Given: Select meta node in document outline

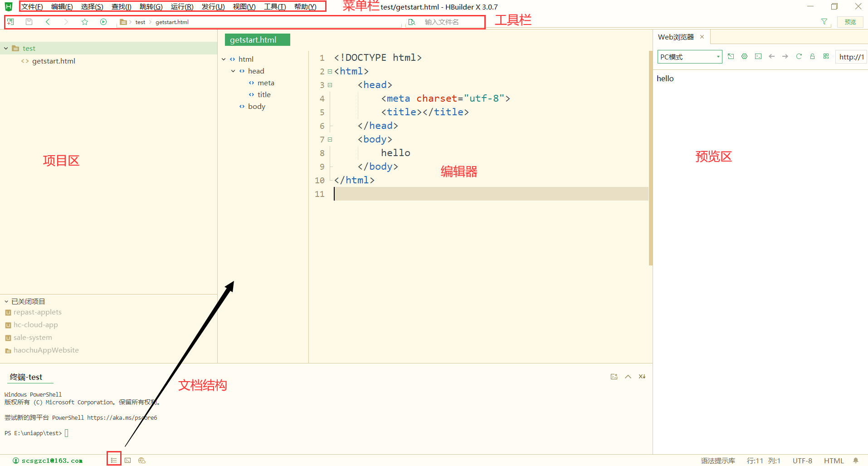Looking at the screenshot, I should tap(266, 83).
